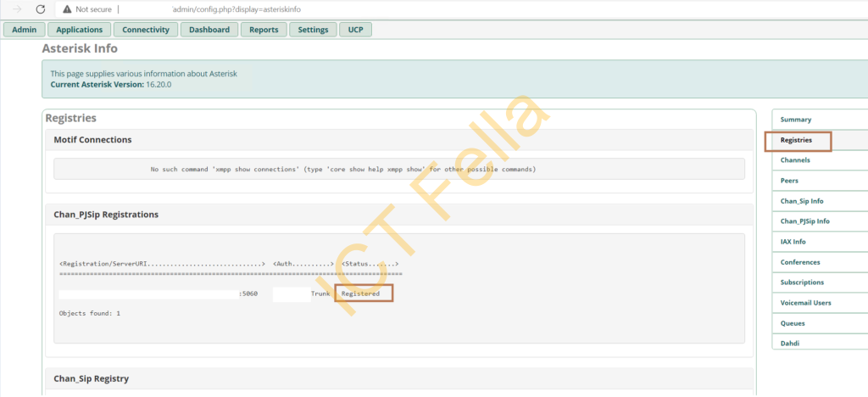Open Dahdi section
The height and width of the screenshot is (397, 868).
(x=820, y=343)
